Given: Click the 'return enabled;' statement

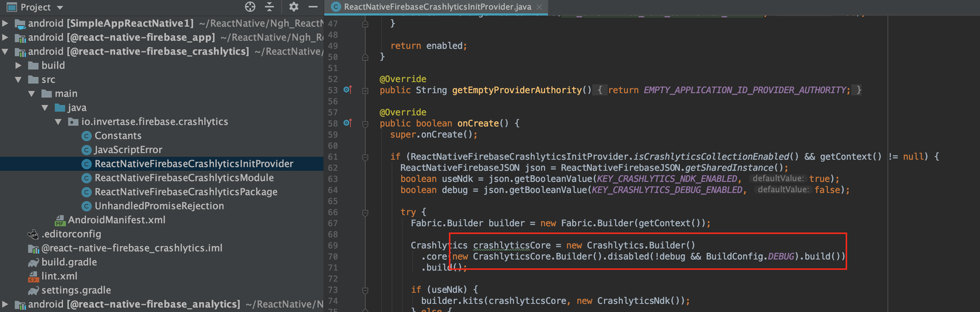Looking at the screenshot, I should [429, 46].
